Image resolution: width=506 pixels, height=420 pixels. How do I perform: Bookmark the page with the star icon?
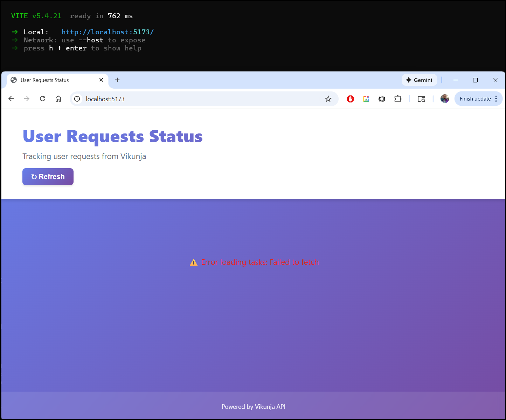point(328,99)
